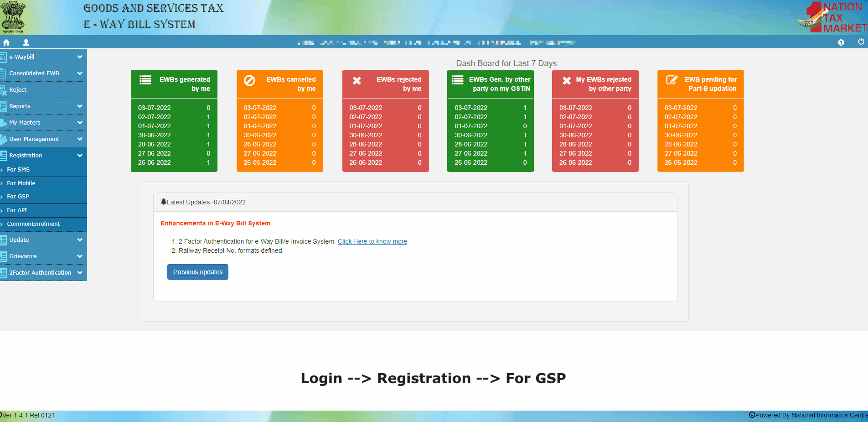This screenshot has height=422, width=868.
Task: Click the Update menu icon
Action: pos(3,240)
